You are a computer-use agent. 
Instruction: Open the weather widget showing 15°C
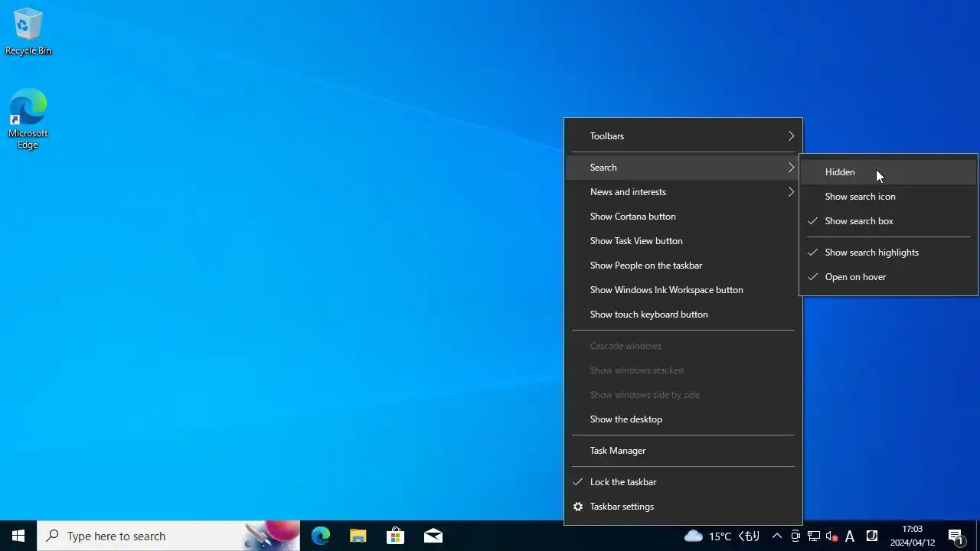[x=722, y=536]
